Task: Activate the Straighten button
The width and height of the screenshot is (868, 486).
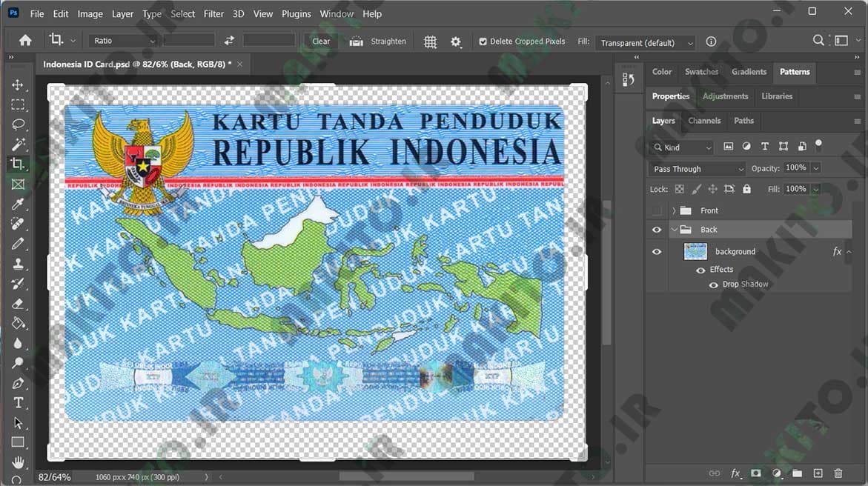Action: pos(379,41)
